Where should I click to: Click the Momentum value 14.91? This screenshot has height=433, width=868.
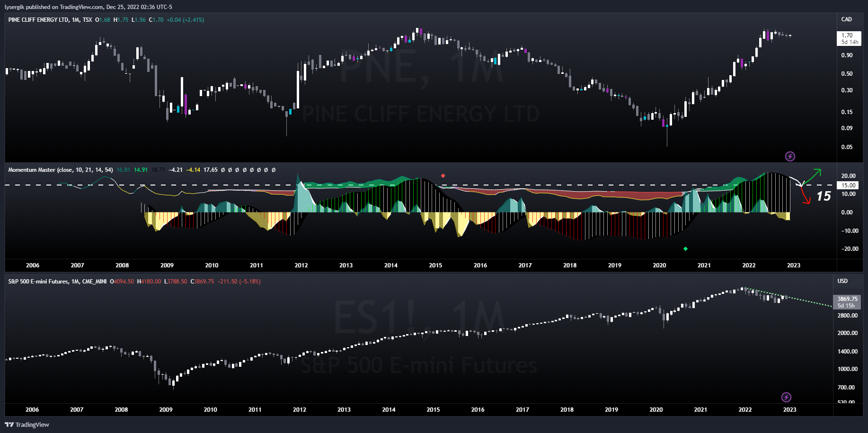141,170
